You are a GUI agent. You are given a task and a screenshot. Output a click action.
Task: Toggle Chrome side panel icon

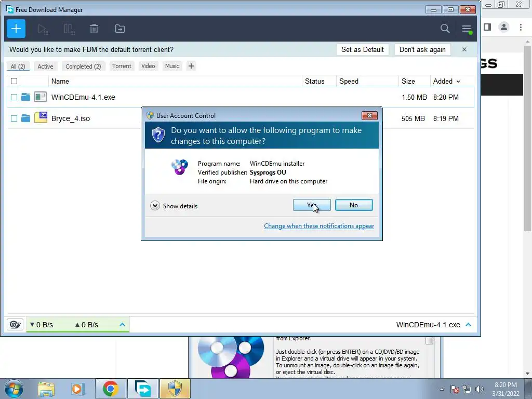(x=487, y=27)
